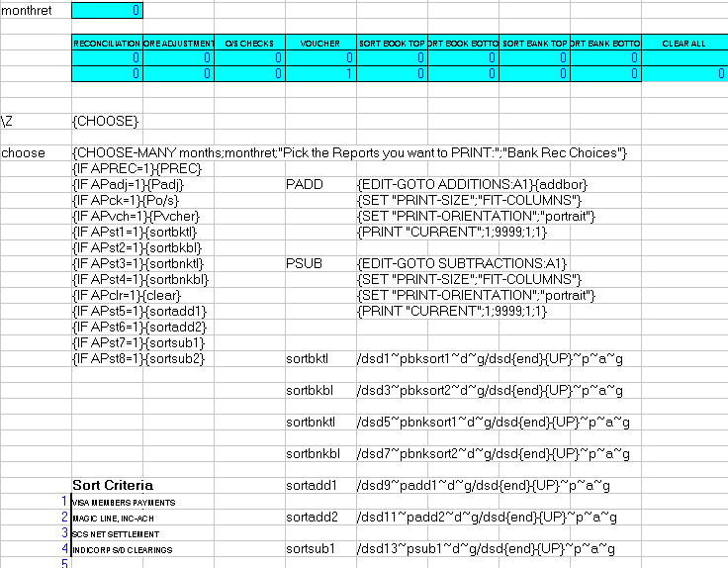Click the monthret value cell
728x568 pixels.
(x=107, y=11)
